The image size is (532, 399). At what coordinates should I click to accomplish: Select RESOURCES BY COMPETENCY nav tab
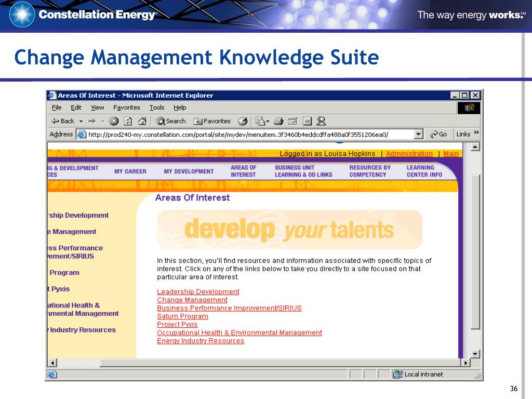(370, 171)
